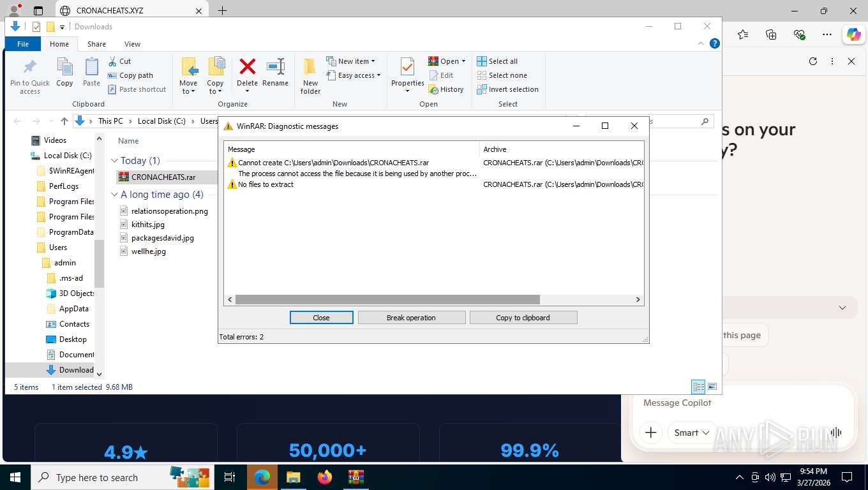This screenshot has width=868, height=490.
Task: Click Copilot add attachment plus button
Action: tap(650, 433)
